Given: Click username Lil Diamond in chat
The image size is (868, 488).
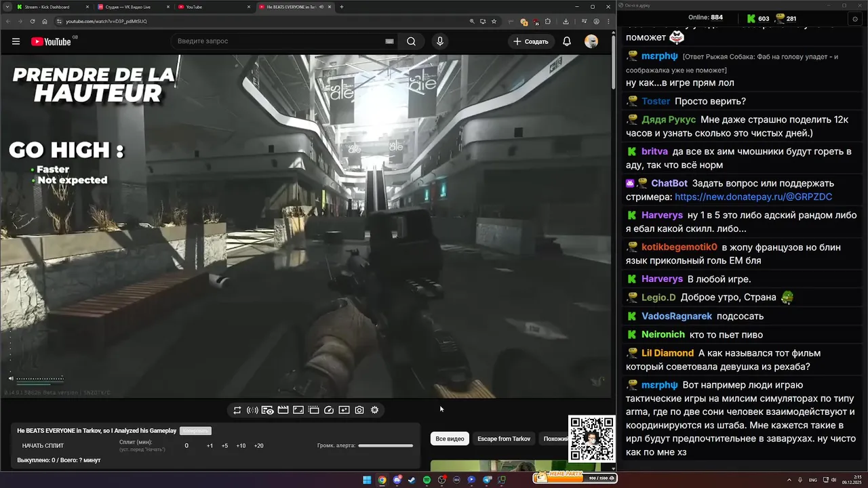Looking at the screenshot, I should pyautogui.click(x=667, y=353).
